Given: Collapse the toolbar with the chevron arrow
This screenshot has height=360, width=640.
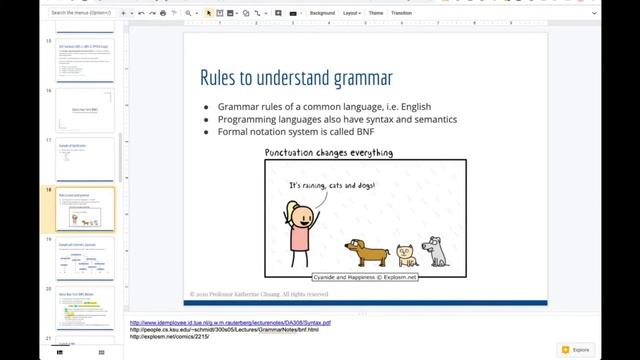Looking at the screenshot, I should click(x=594, y=13).
